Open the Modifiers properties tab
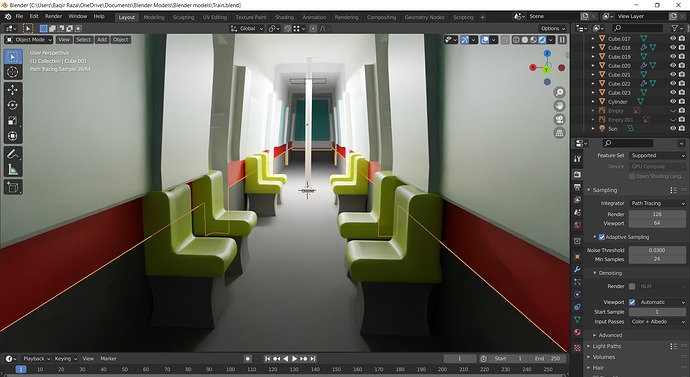 coord(577,269)
